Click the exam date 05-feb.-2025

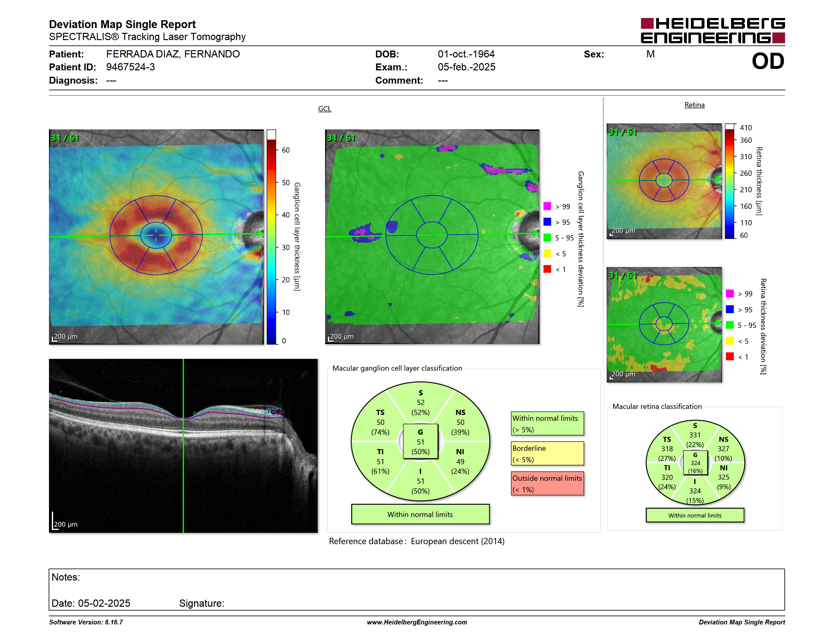[x=467, y=67]
